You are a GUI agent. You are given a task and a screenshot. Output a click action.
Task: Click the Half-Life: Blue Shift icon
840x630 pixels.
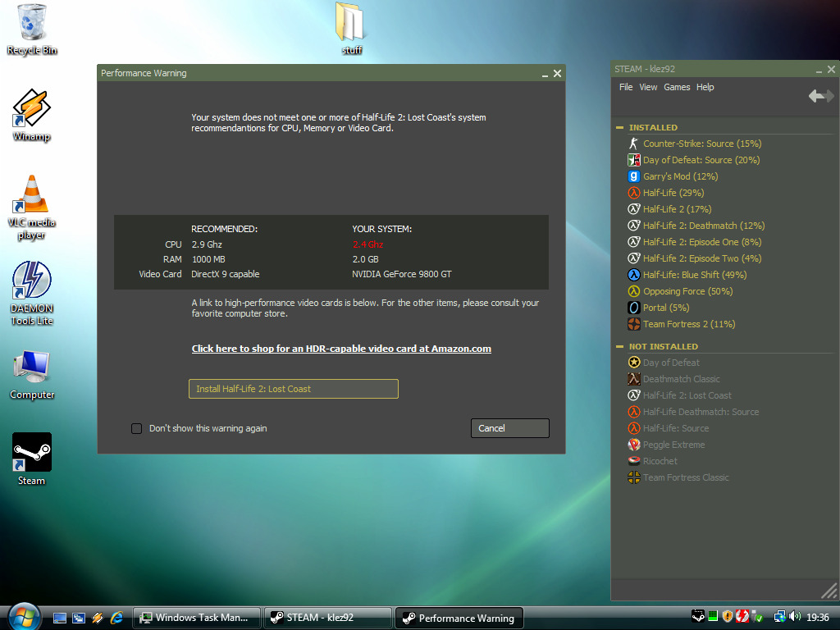(x=634, y=275)
